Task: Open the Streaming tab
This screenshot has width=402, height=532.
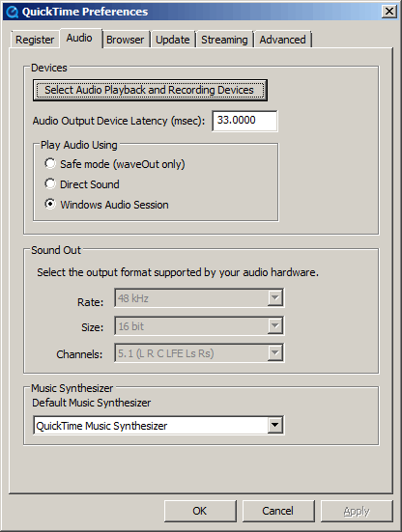Action: click(x=224, y=40)
